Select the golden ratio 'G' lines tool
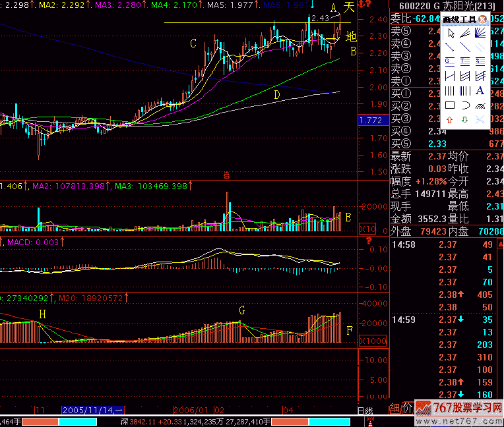This screenshot has width=504, height=427. click(x=450, y=62)
